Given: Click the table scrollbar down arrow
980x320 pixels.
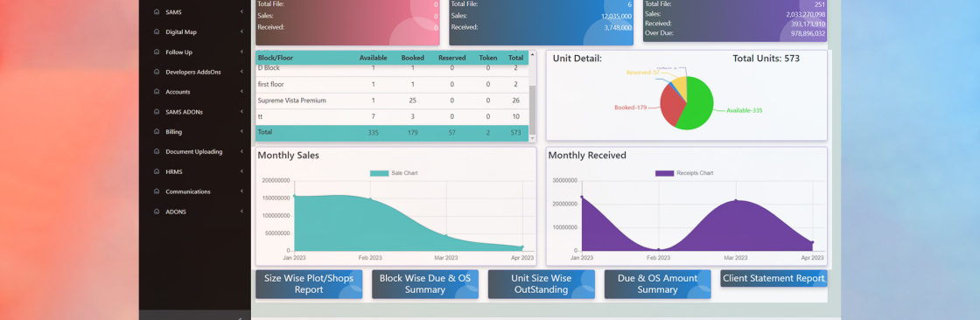Looking at the screenshot, I should tap(533, 138).
